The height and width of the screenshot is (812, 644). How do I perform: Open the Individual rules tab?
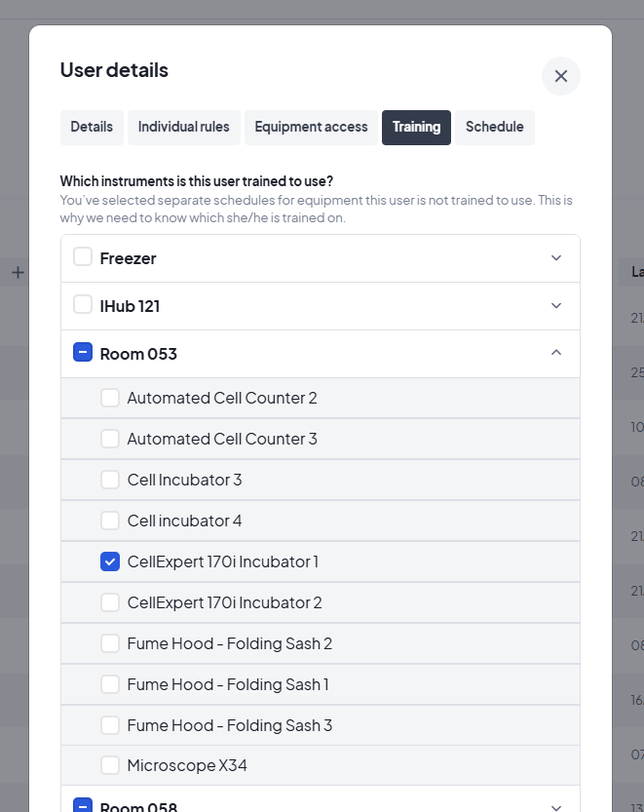[x=184, y=127]
